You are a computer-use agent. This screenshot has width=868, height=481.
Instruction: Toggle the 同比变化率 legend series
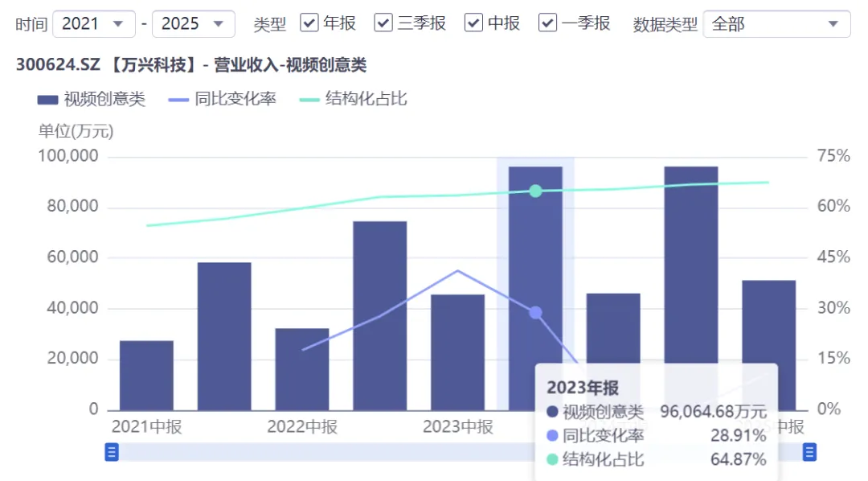coord(222,99)
